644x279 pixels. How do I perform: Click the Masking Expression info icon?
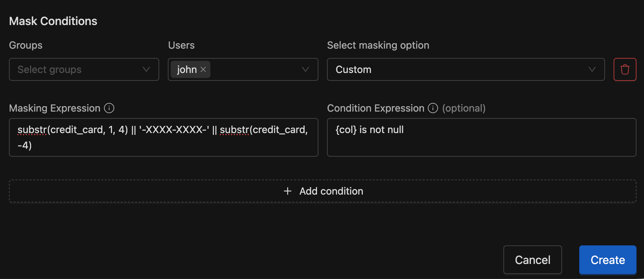click(109, 108)
